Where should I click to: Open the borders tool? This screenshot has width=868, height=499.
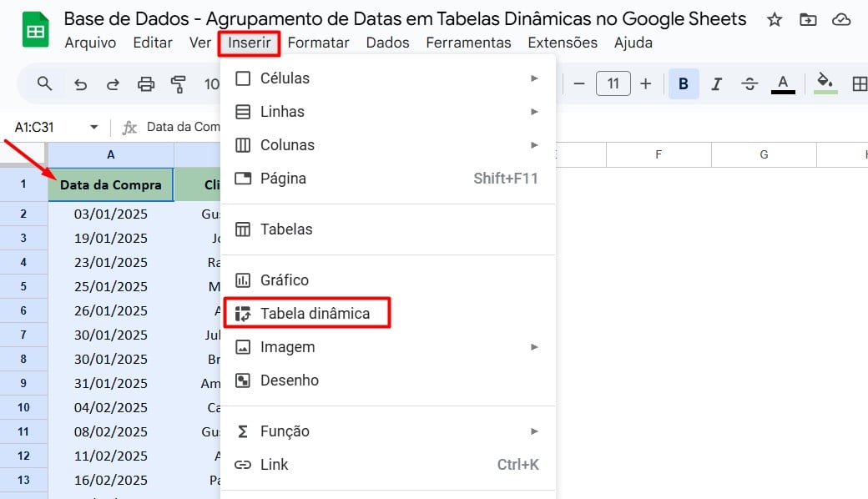(859, 84)
